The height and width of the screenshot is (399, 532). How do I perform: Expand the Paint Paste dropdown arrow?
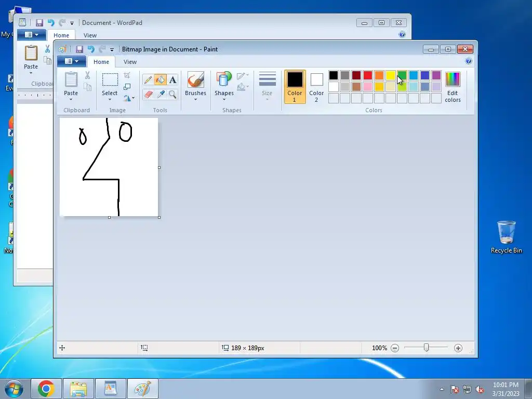71,99
